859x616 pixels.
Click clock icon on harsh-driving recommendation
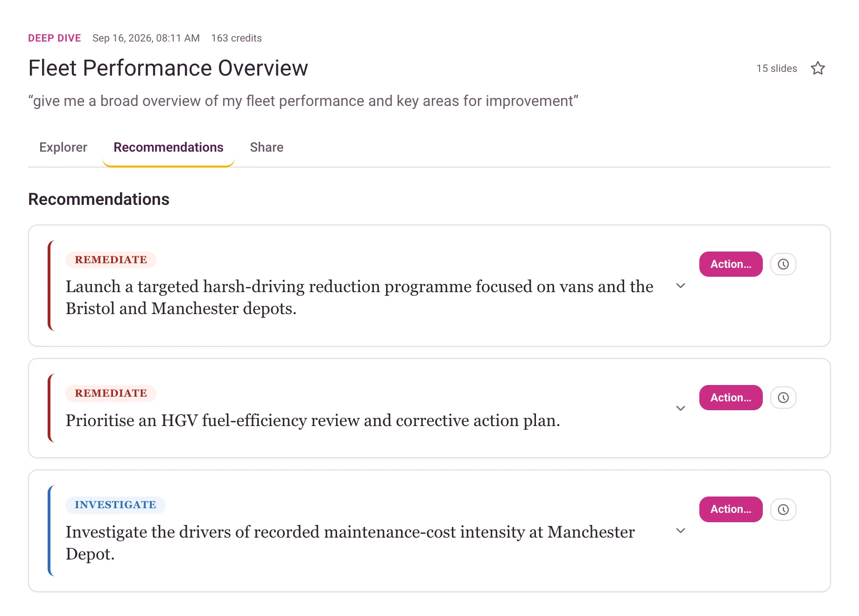pos(783,264)
